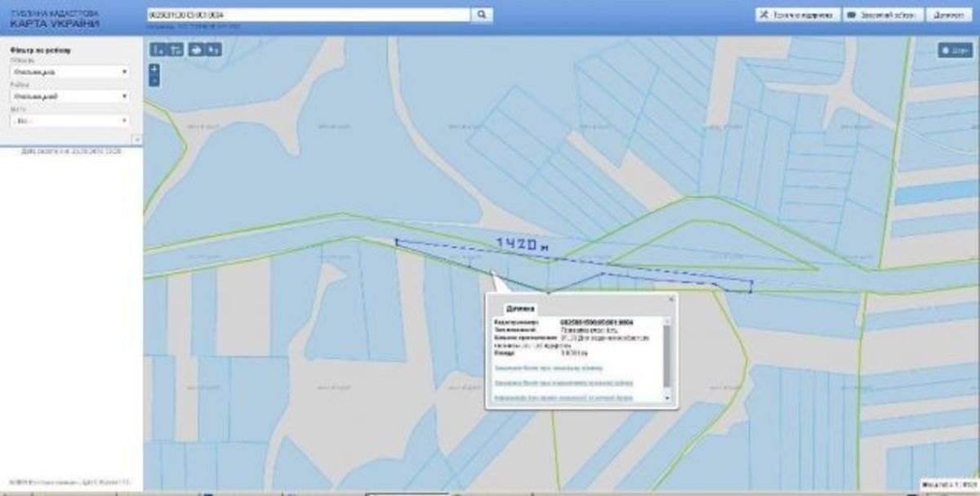Zoom in with the plus button

[154, 69]
